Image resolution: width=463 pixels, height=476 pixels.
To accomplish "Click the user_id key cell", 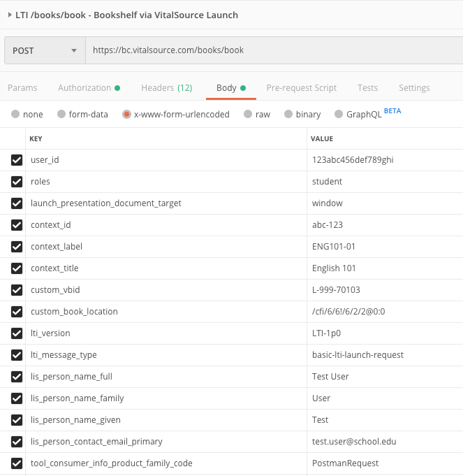I will (166, 160).
